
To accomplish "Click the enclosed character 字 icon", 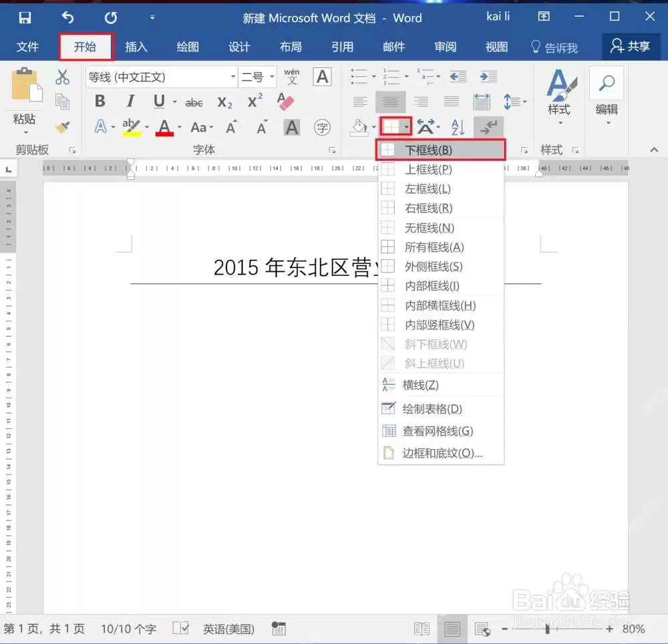I will pos(322,128).
